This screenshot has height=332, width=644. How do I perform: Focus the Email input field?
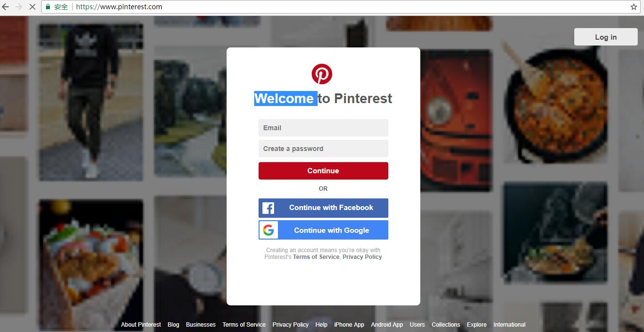323,128
